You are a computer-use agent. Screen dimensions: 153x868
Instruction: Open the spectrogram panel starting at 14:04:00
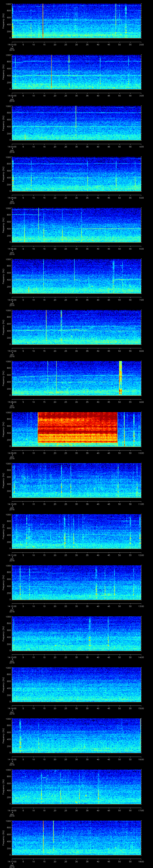click(x=77, y=174)
